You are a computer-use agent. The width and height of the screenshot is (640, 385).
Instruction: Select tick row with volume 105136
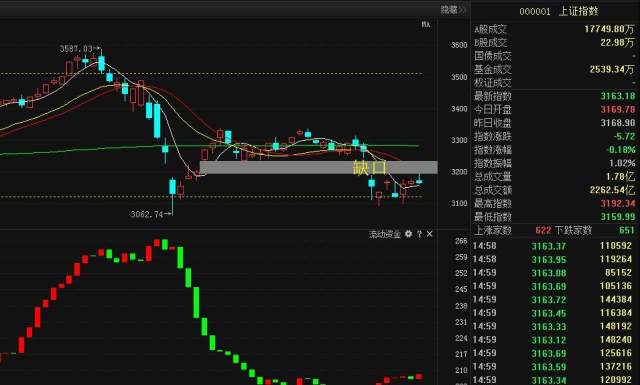pos(553,286)
